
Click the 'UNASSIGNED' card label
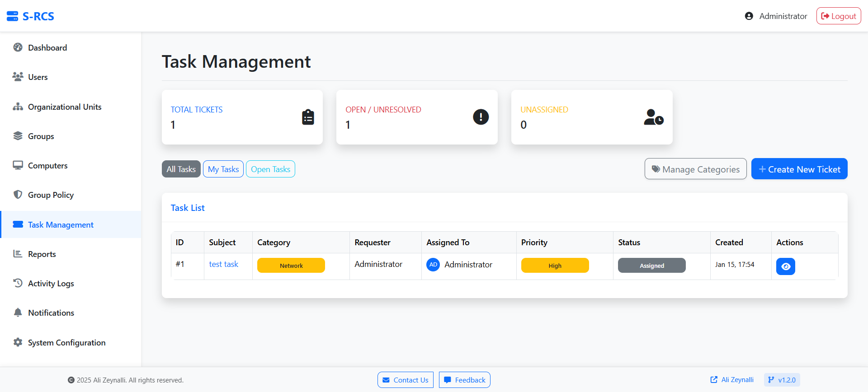point(544,110)
